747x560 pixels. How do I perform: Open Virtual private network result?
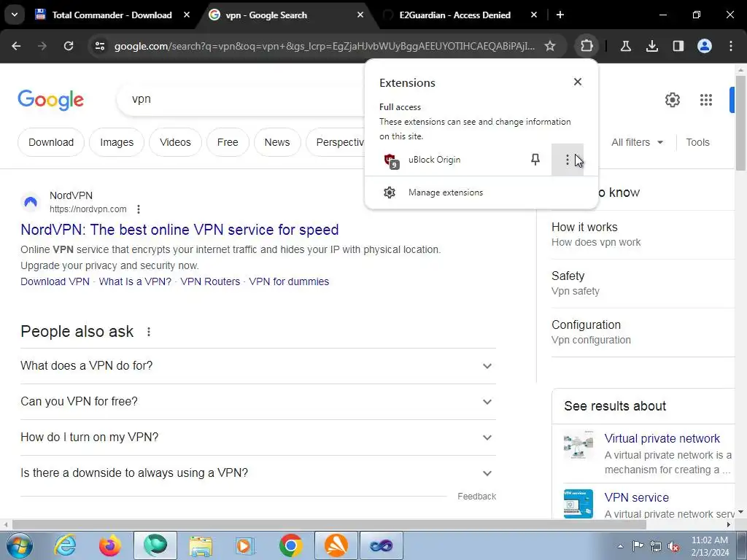[x=662, y=438]
